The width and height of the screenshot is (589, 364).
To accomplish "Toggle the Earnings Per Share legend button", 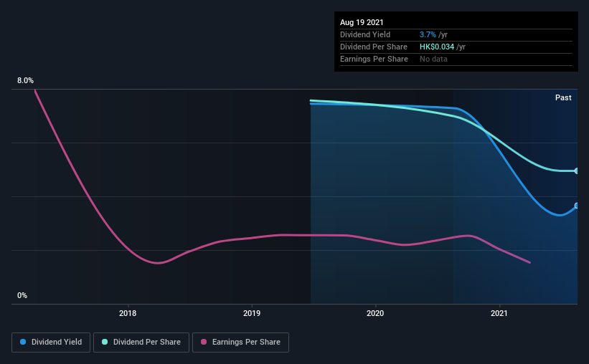I will 240,343.
